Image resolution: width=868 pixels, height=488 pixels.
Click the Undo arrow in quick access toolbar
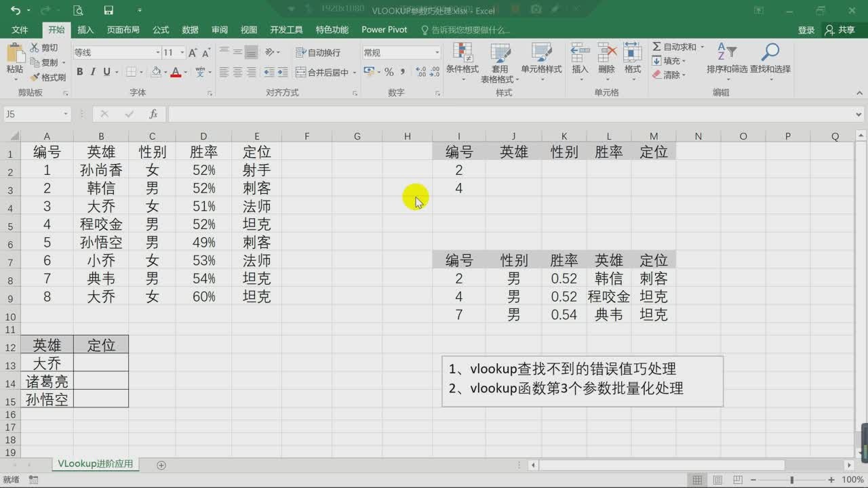coord(15,10)
